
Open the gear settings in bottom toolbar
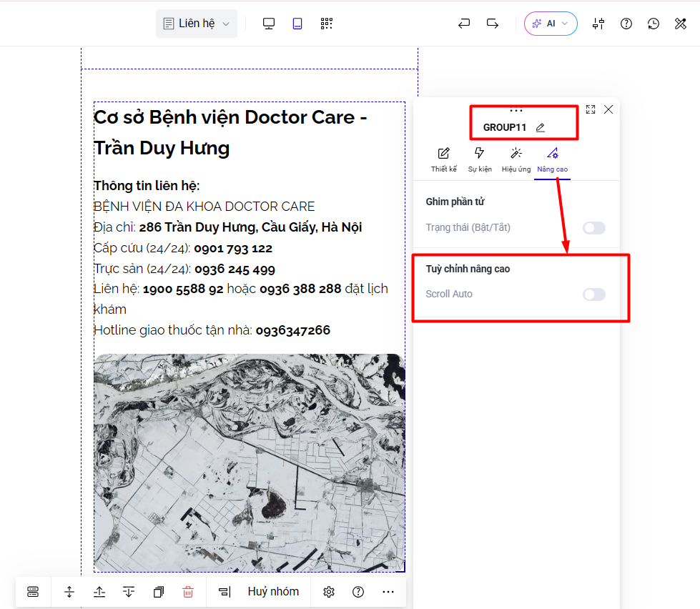329,592
